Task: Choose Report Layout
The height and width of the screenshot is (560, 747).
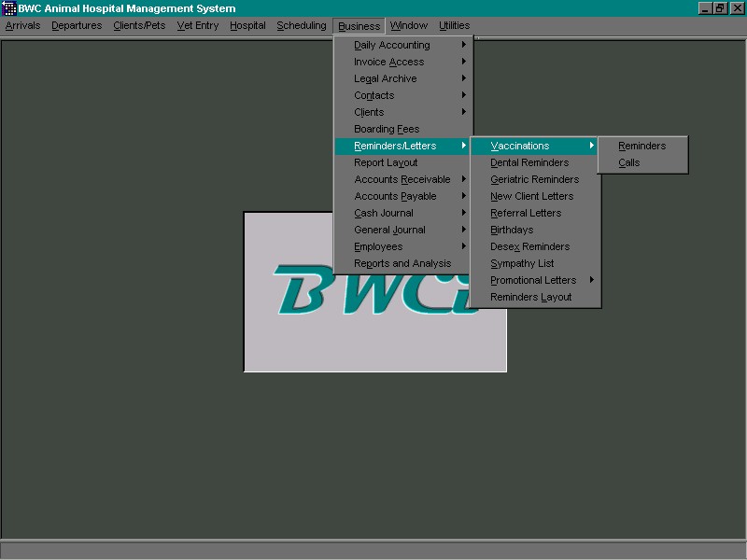Action: pos(403,162)
